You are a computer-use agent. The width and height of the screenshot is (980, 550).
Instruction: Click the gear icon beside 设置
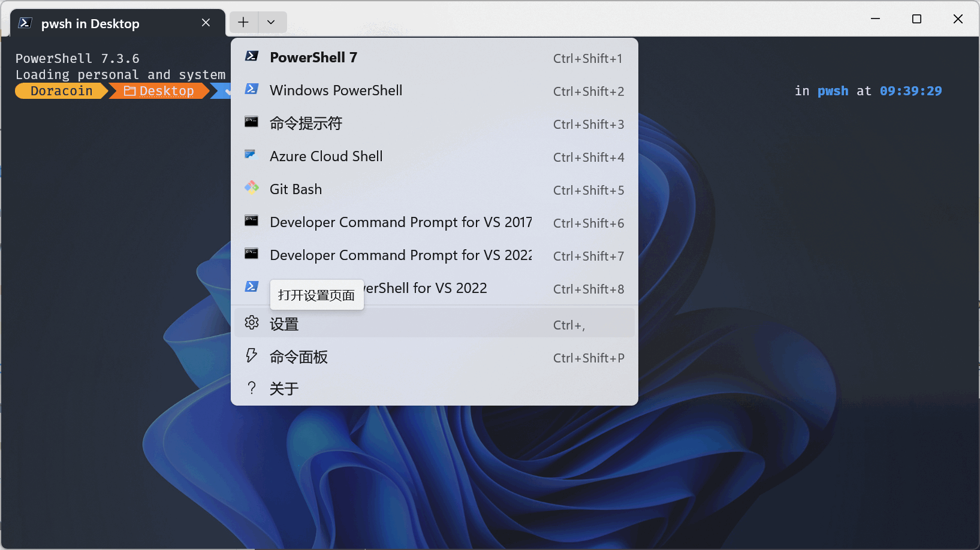(252, 323)
